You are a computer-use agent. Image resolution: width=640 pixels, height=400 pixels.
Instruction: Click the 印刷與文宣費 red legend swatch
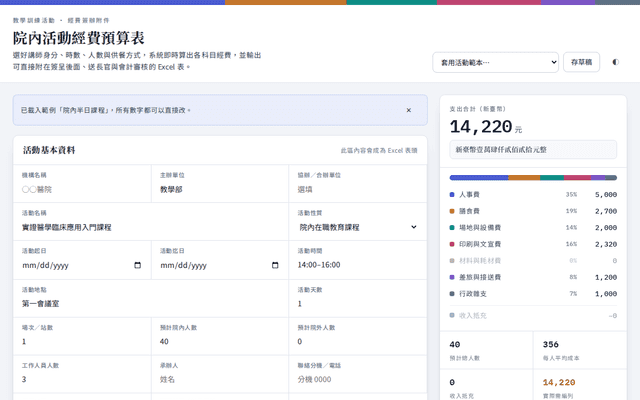pyautogui.click(x=452, y=244)
